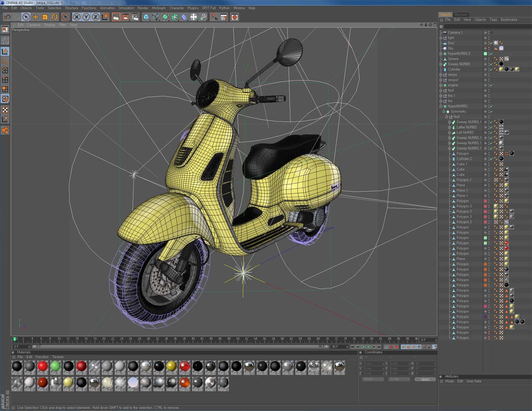Open Tags menu in Objects manager
Screen dimensions: 532x411
493,20
